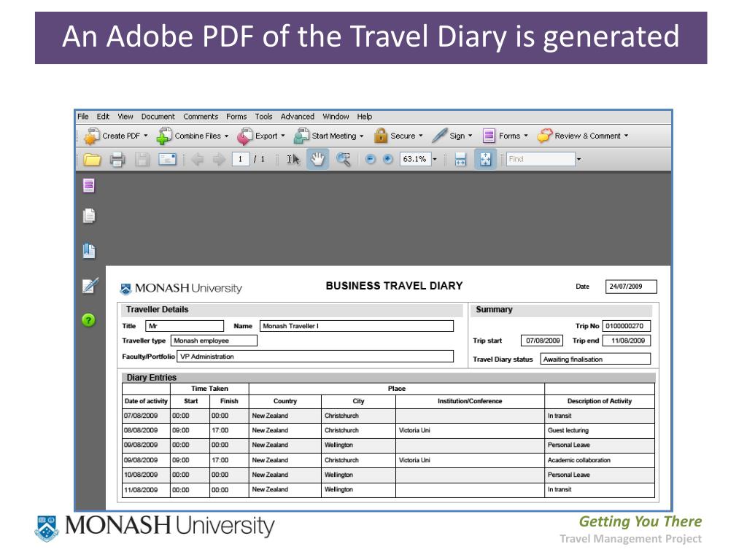Click the Print icon

tap(117, 160)
